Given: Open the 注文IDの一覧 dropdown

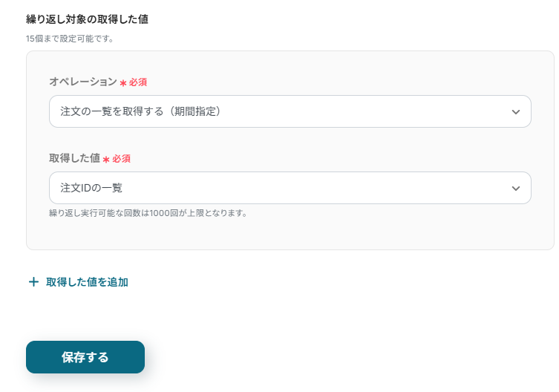Looking at the screenshot, I should click(x=92, y=188).
